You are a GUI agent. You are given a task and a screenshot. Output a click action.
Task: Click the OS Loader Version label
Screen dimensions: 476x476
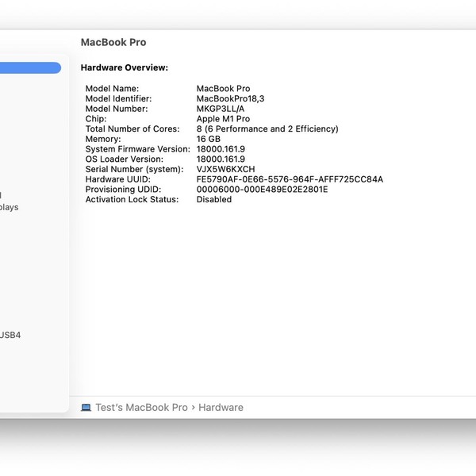click(125, 159)
